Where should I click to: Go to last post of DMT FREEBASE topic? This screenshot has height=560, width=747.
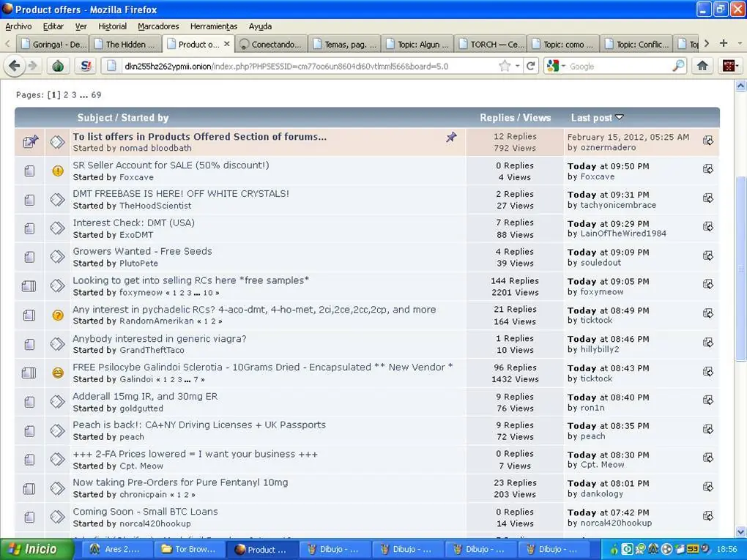[x=708, y=198]
